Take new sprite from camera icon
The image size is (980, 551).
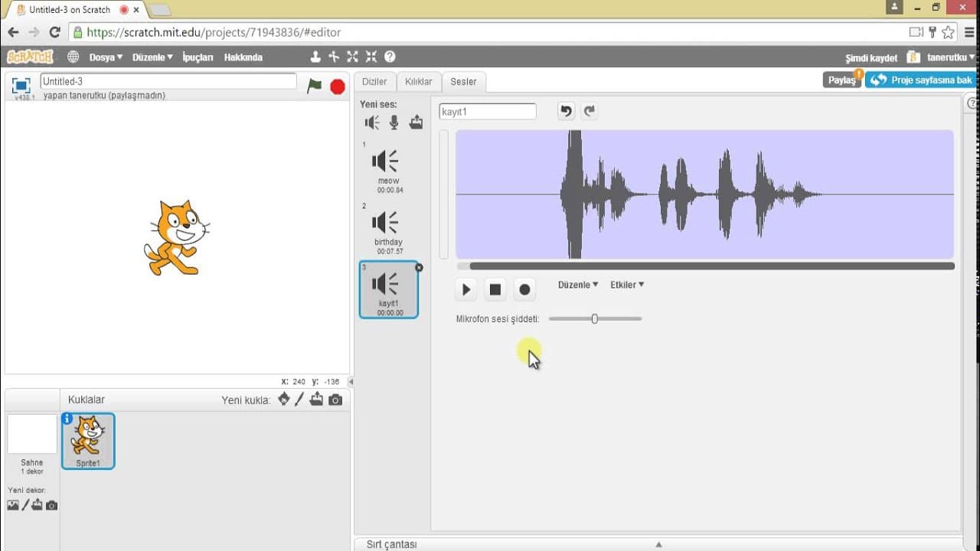[x=335, y=399]
